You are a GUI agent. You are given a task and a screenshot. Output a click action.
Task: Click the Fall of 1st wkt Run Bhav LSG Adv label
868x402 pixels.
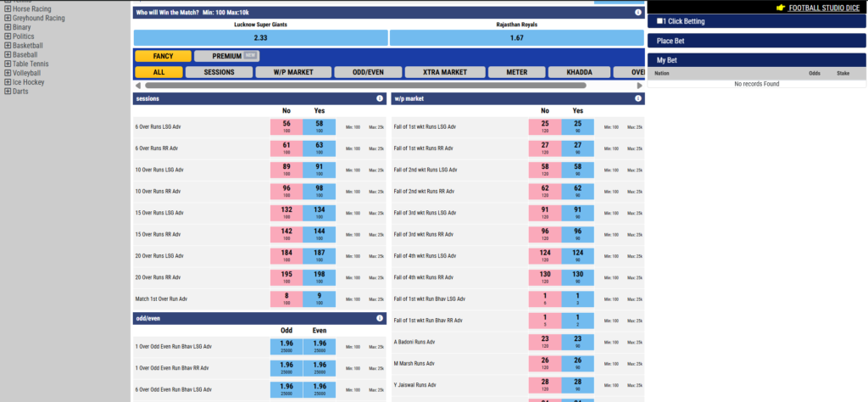coord(430,299)
